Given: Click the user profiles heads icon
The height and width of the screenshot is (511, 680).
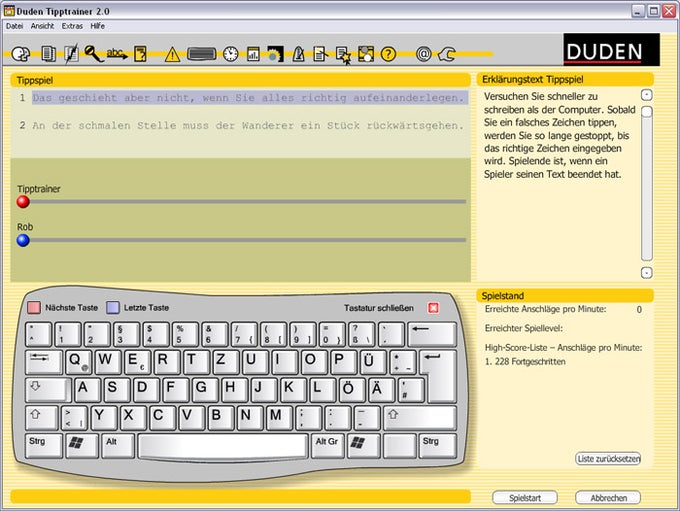Looking at the screenshot, I should pos(20,54).
